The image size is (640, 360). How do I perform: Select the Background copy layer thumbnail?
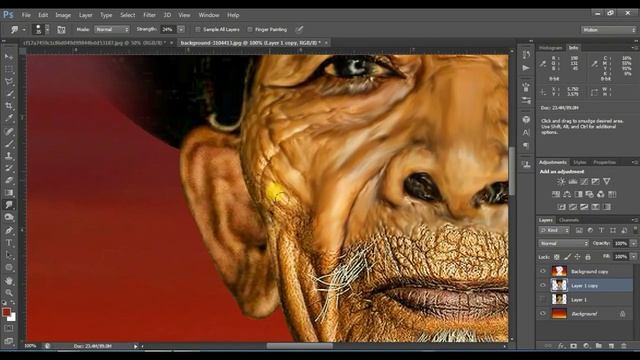[x=559, y=271]
